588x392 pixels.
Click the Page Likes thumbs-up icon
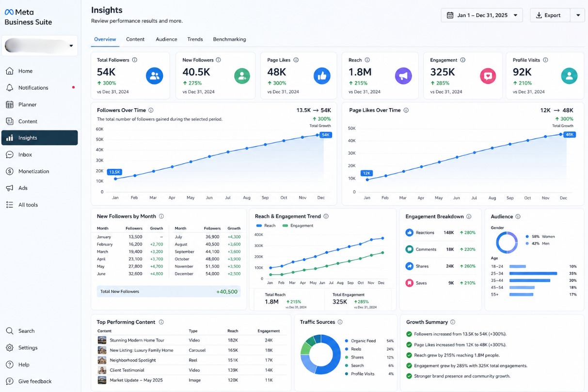tap(322, 76)
